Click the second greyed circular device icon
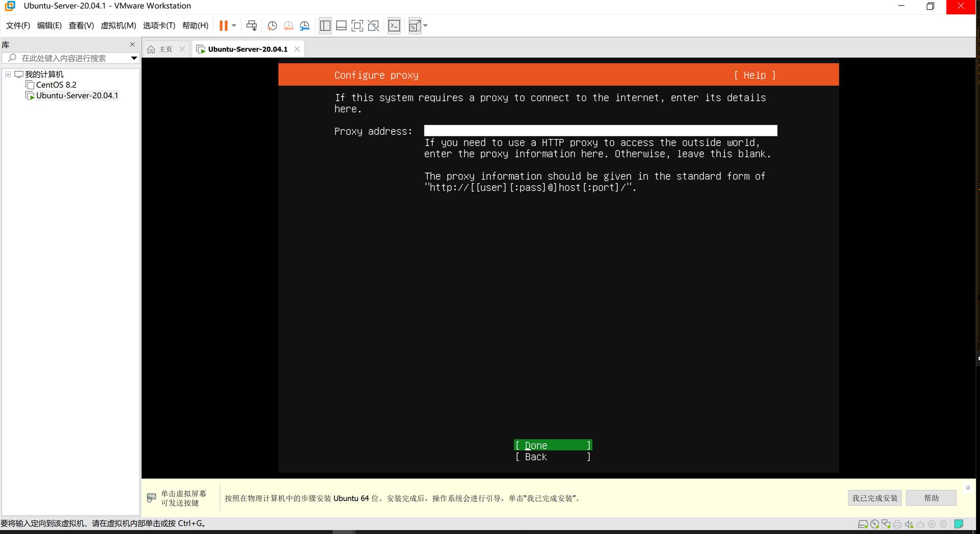Image resolution: width=980 pixels, height=534 pixels. (943, 524)
